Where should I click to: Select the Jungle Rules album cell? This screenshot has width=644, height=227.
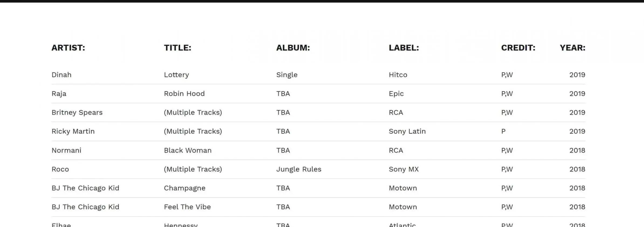299,169
